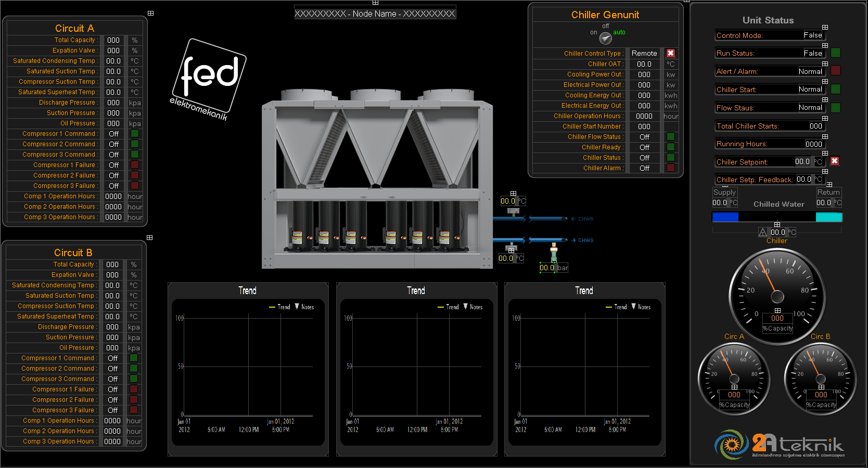
Task: Toggle Circuit B Compressor 3 Command indicator
Action: [x=134, y=379]
